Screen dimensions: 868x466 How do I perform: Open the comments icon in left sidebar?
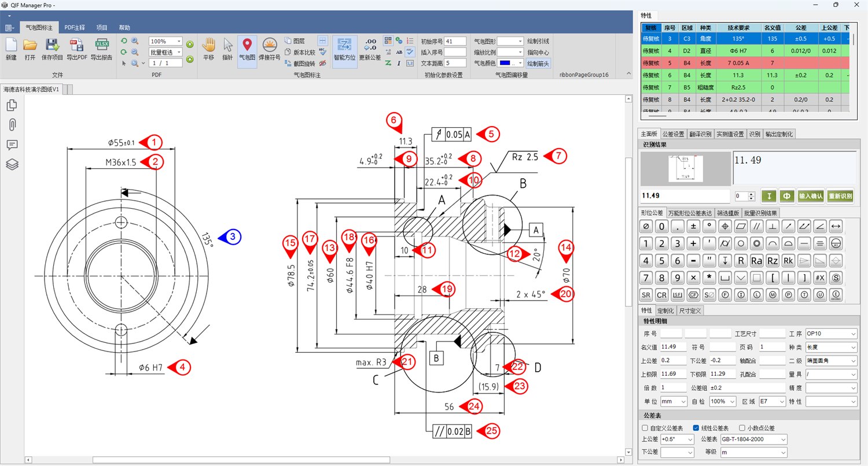pos(12,145)
